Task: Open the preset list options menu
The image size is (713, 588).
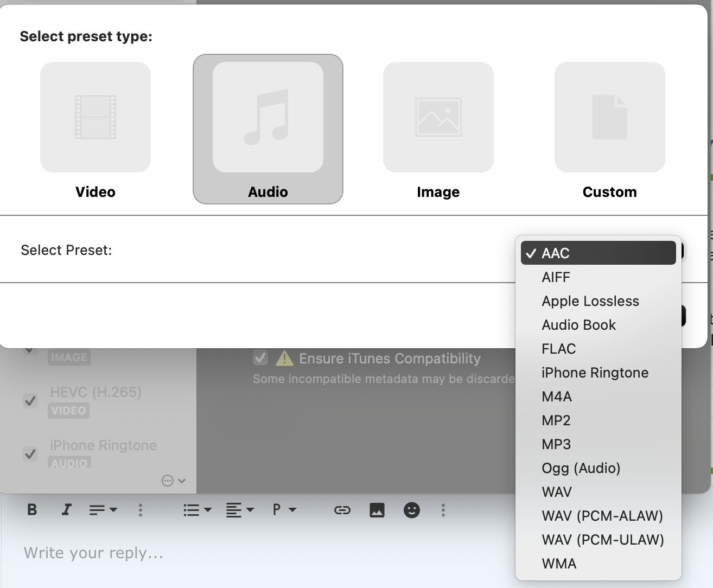Action: point(174,481)
